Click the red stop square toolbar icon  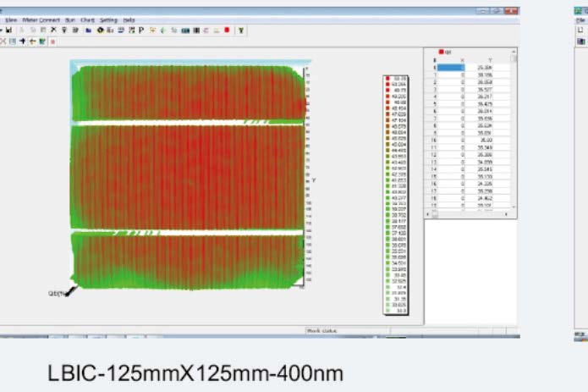[227, 29]
